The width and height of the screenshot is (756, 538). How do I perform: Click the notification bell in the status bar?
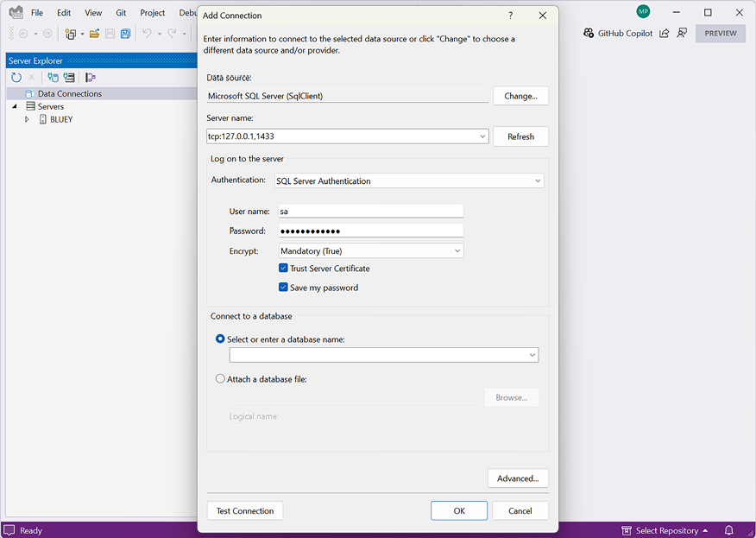(x=729, y=530)
